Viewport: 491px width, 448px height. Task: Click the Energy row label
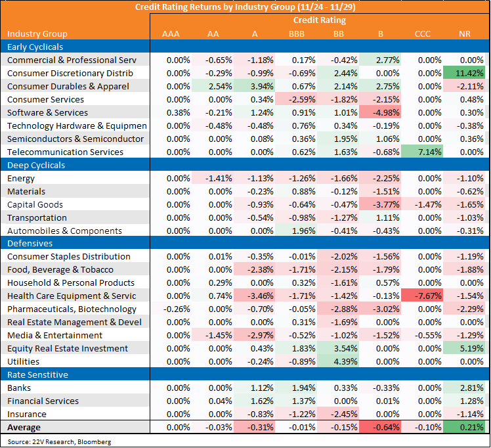21,178
